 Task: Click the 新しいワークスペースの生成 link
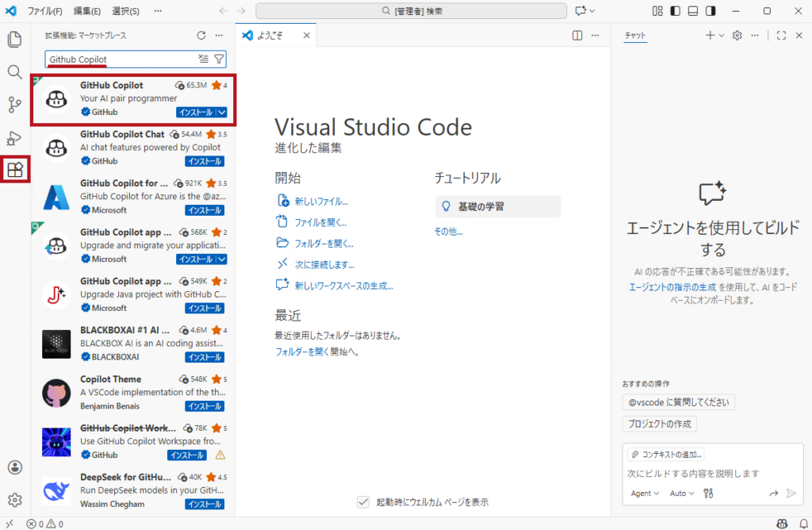(x=342, y=286)
